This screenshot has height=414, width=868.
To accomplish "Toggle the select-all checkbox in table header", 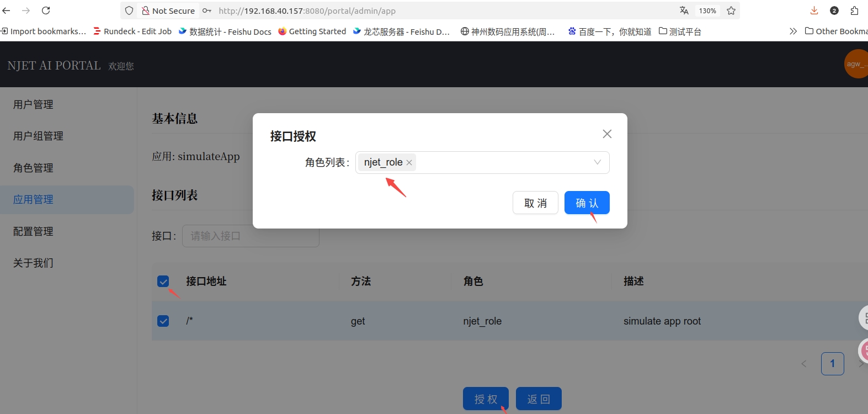I will pyautogui.click(x=163, y=282).
